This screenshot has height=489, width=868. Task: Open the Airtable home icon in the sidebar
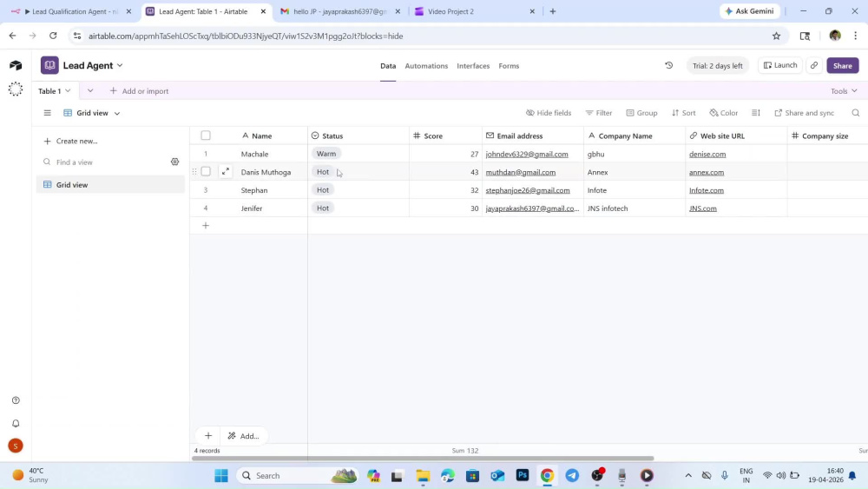[x=16, y=65]
